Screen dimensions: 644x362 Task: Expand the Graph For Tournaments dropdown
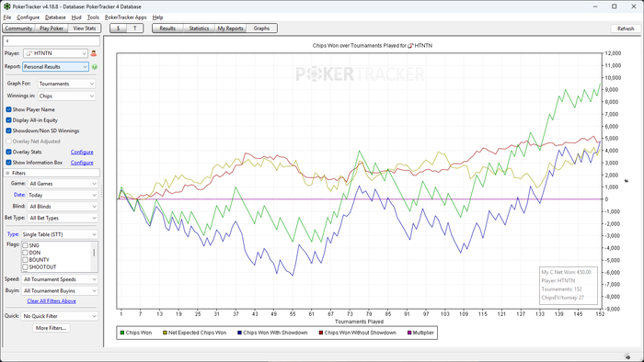click(66, 84)
